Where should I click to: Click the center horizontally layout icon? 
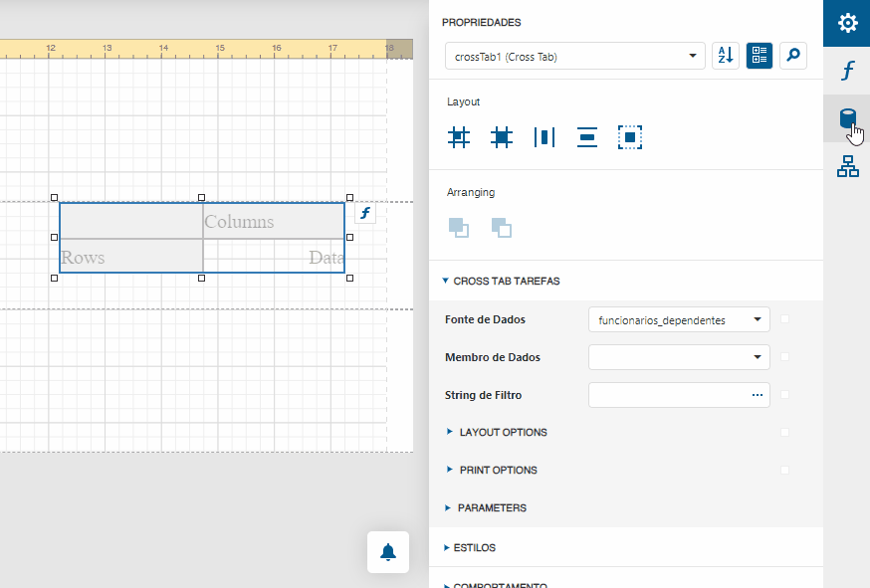(x=544, y=137)
